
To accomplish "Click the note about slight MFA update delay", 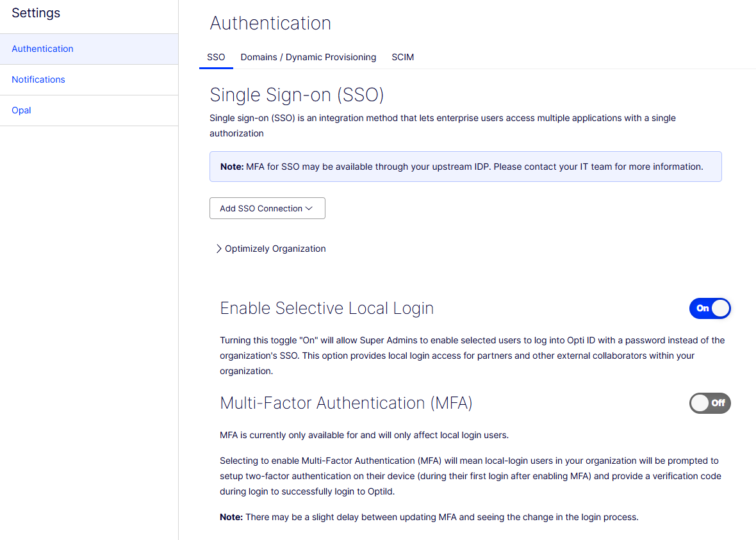I will click(x=429, y=517).
